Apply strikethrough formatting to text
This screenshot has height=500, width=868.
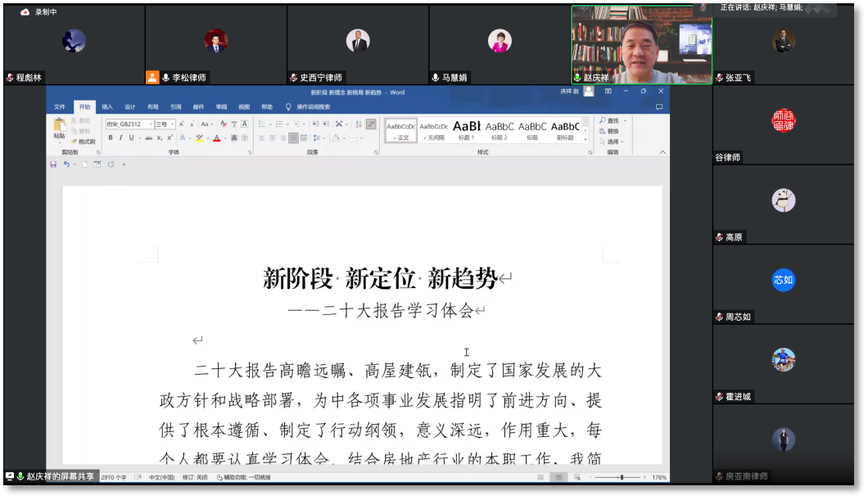148,138
